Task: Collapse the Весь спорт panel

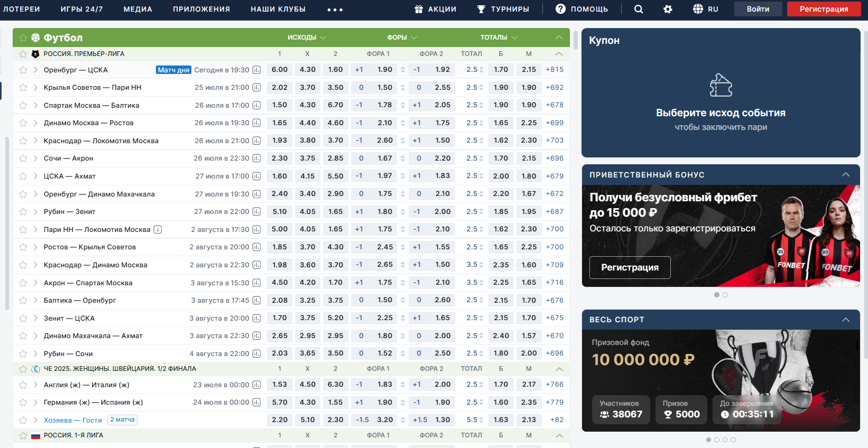Action: coord(846,320)
